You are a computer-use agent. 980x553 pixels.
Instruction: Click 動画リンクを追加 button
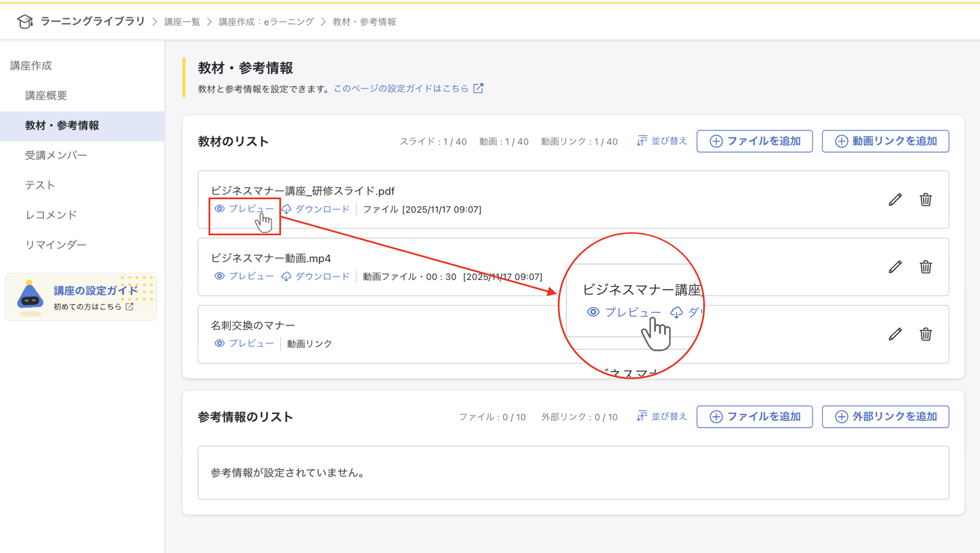pyautogui.click(x=885, y=141)
